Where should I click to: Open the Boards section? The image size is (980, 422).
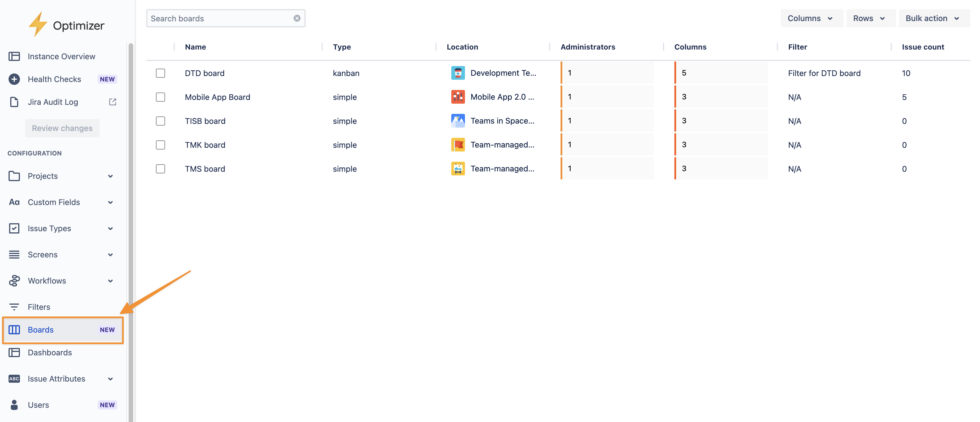[x=40, y=330]
